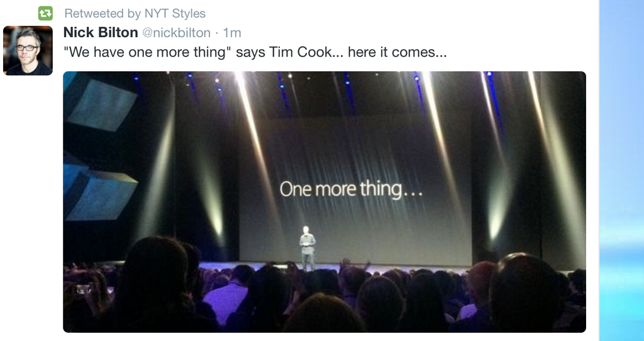Image resolution: width=644 pixels, height=341 pixels.
Task: Click the large silhouetted head in the lower-right audience
Action: [x=522, y=291]
